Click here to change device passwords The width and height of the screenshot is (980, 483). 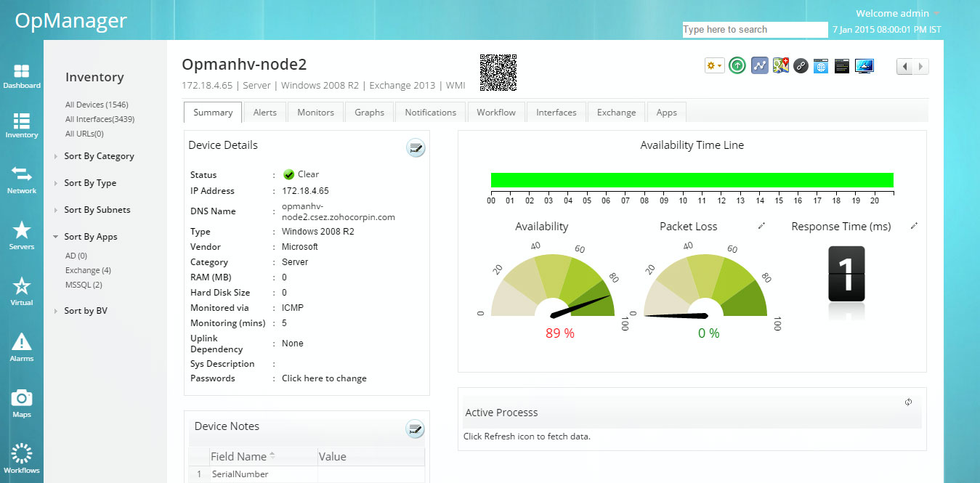click(x=323, y=378)
